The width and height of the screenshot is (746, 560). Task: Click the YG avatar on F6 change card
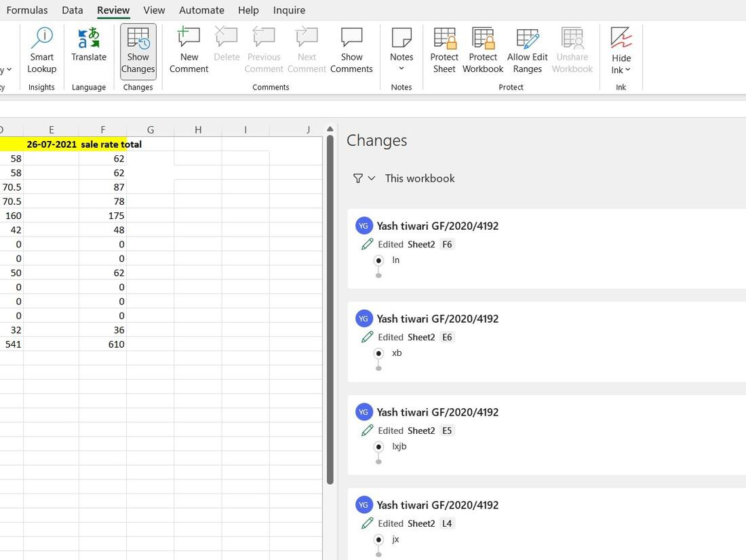pyautogui.click(x=364, y=226)
